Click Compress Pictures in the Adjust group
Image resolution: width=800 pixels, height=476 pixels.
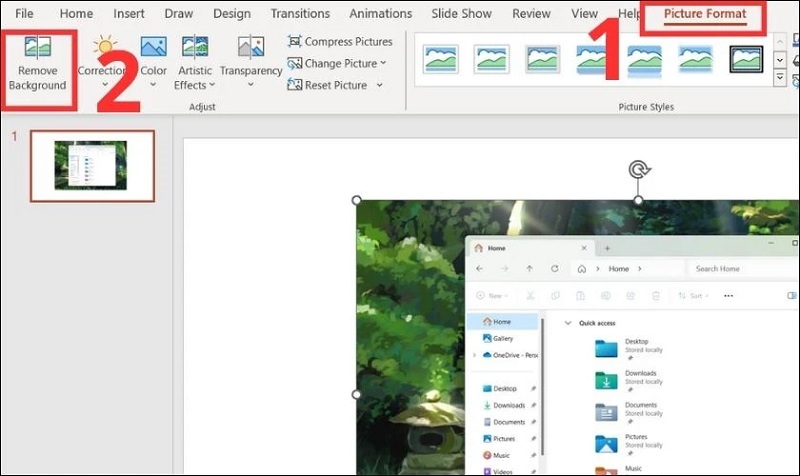tap(340, 42)
